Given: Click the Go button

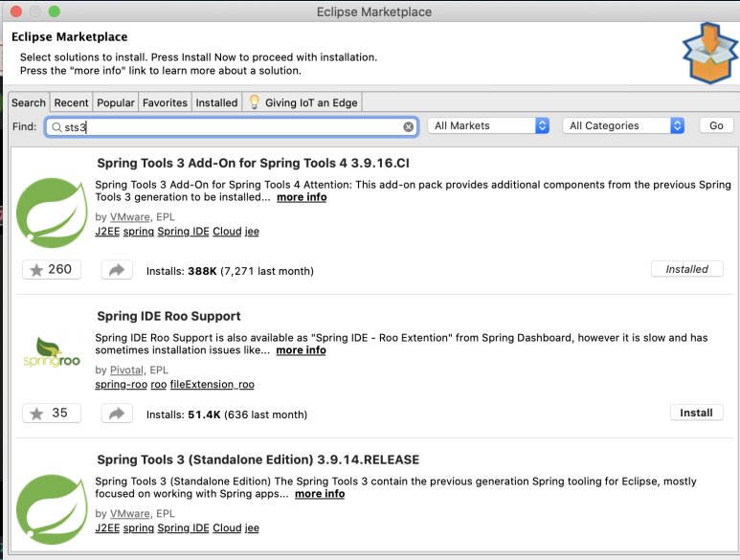Looking at the screenshot, I should (716, 125).
